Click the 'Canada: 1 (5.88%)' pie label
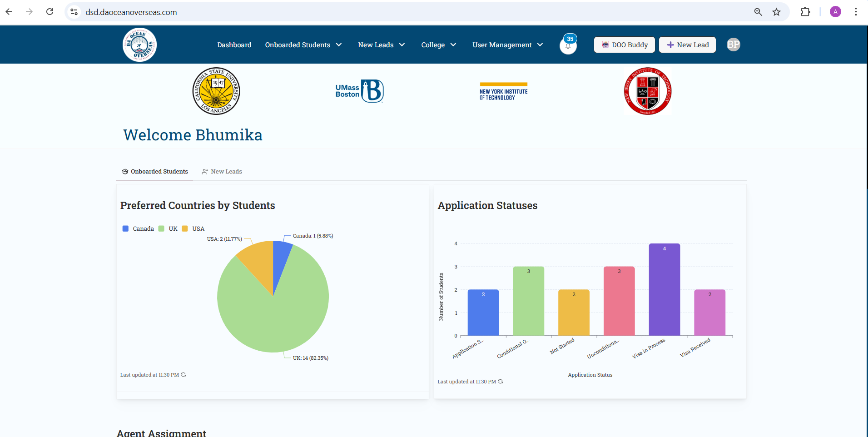This screenshot has height=437, width=868. (x=313, y=236)
